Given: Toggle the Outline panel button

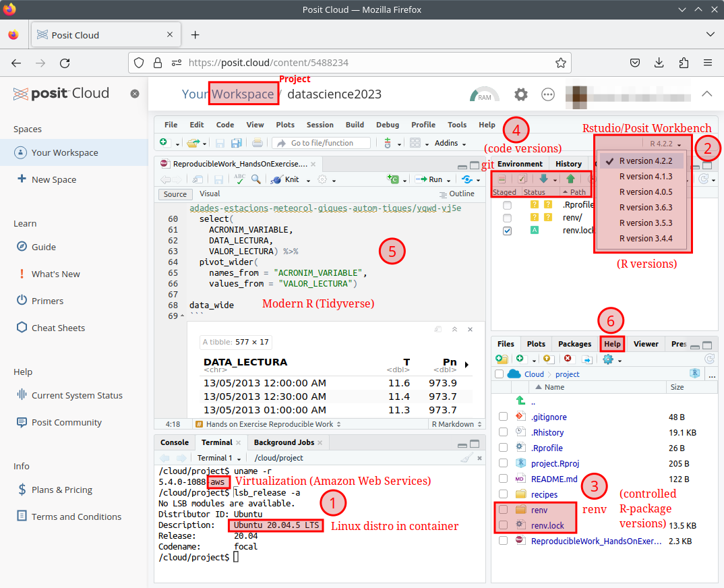Looking at the screenshot, I should pyautogui.click(x=456, y=194).
